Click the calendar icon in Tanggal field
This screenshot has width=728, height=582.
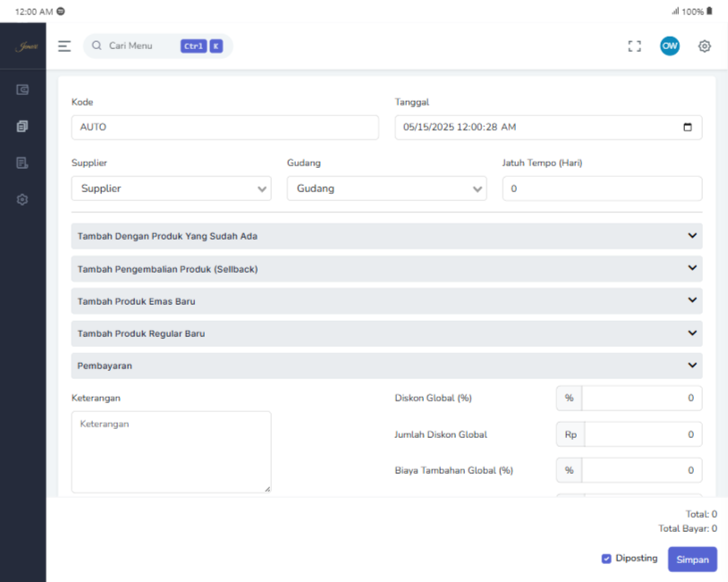pos(687,128)
